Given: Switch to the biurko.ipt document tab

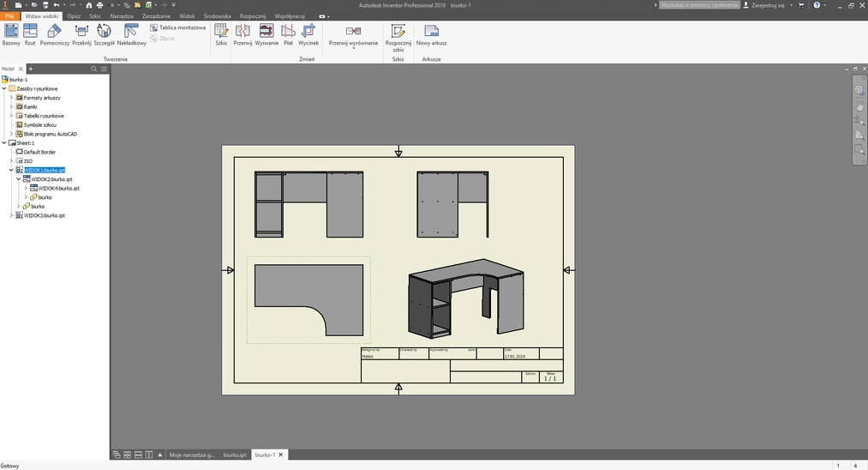Looking at the screenshot, I should tap(235, 455).
